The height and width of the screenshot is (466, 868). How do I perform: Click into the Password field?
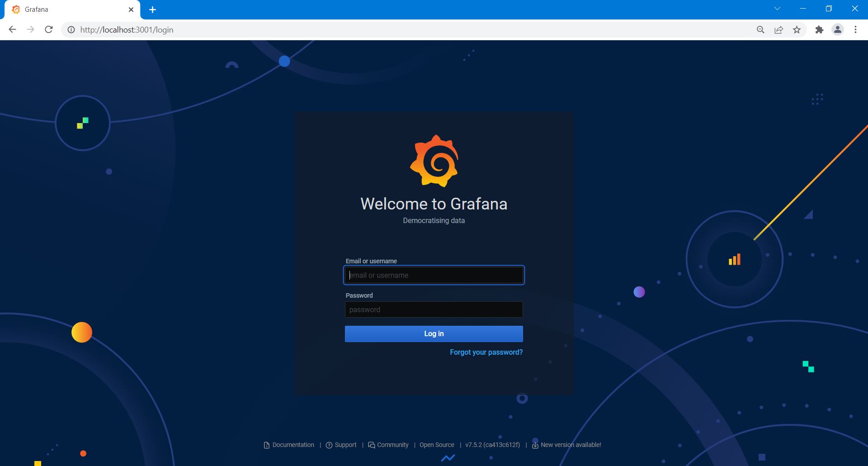click(434, 309)
